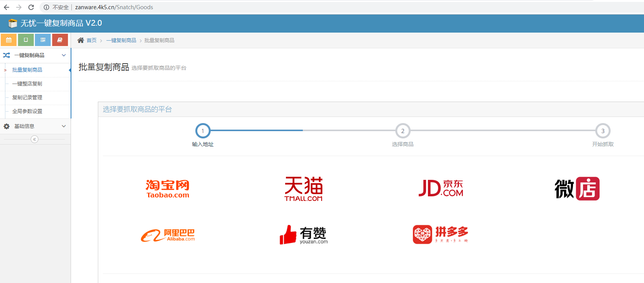Click the 首页 breadcrumb link

coord(91,40)
